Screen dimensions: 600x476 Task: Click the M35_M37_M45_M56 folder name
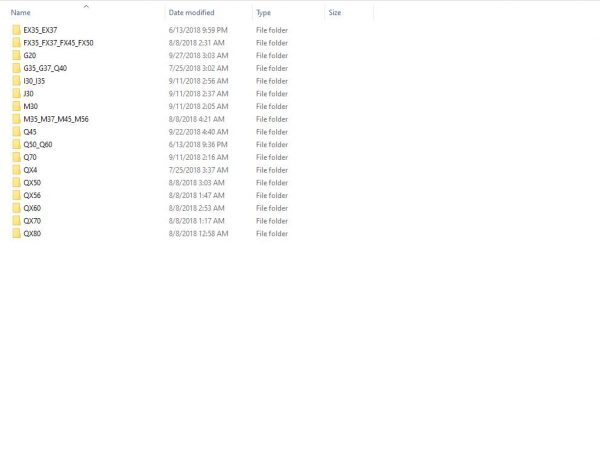[x=56, y=119]
